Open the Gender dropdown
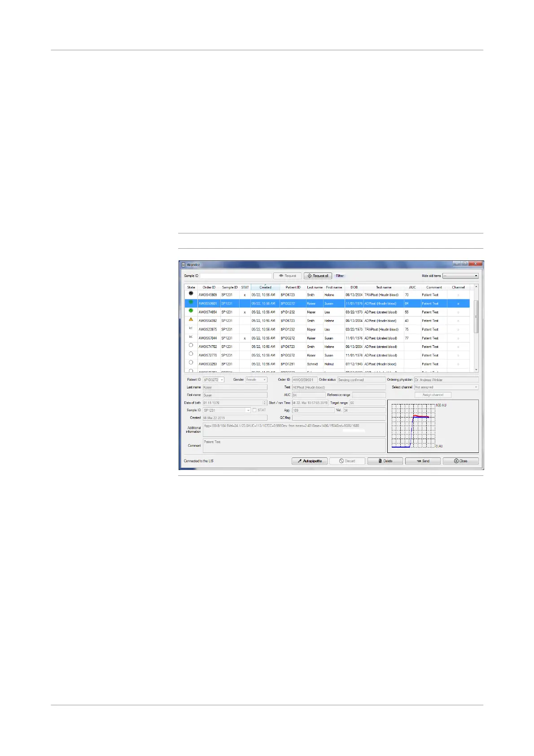Image resolution: width=534 pixels, height=756 pixels. [x=256, y=380]
